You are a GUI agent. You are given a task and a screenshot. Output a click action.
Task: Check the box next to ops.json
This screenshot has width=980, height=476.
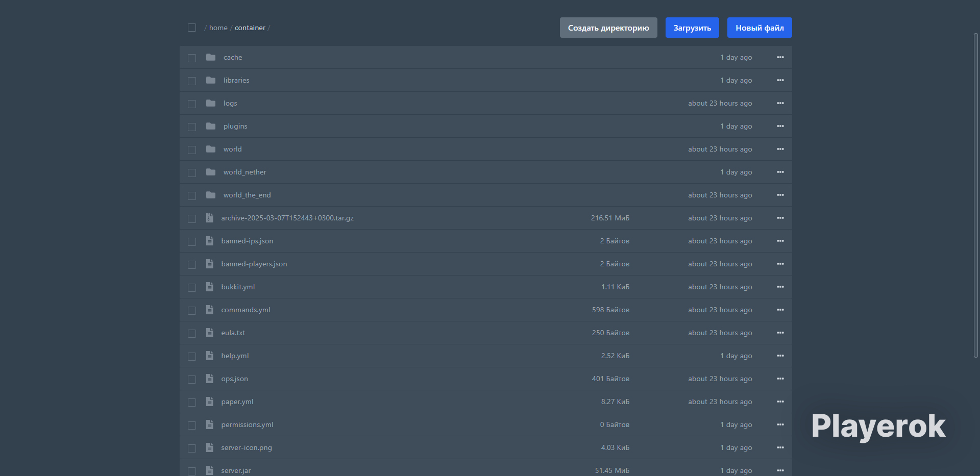[192, 380]
